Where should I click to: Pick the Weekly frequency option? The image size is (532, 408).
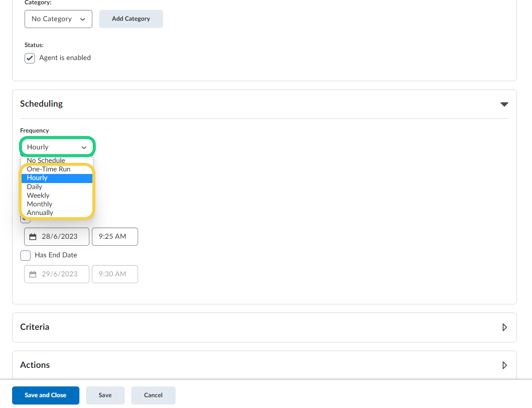(x=38, y=196)
